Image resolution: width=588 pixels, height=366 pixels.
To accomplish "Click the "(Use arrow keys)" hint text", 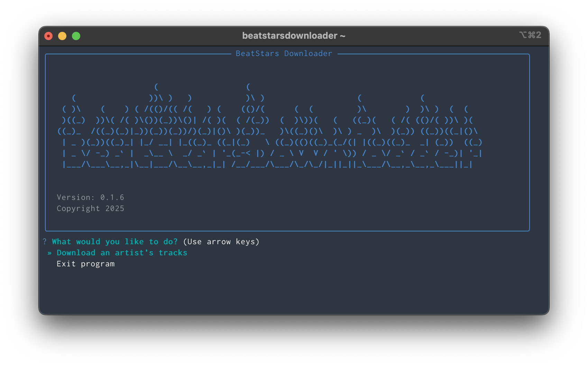I will click(221, 241).
